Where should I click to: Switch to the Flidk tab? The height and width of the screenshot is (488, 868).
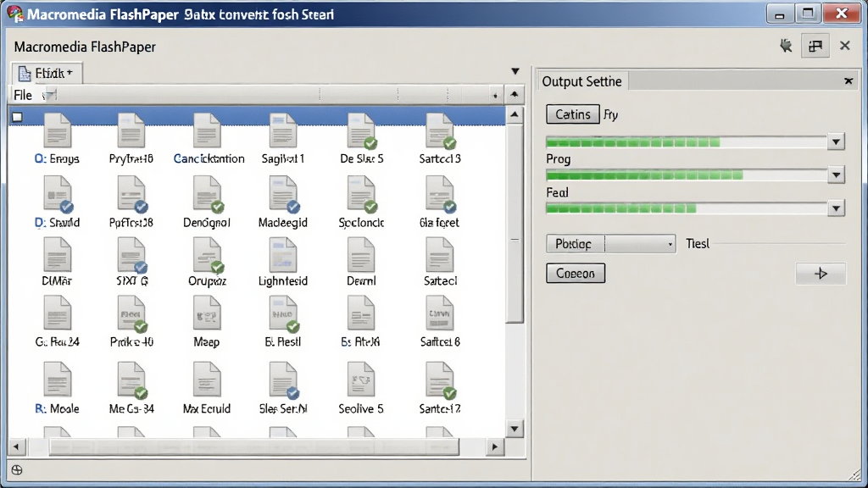47,73
